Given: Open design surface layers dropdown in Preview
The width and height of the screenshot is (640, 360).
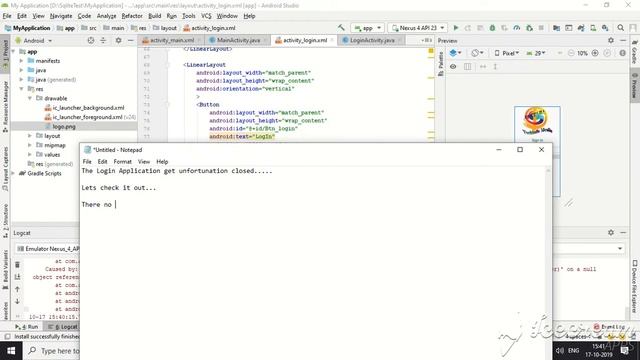Looking at the screenshot, I should 455,53.
